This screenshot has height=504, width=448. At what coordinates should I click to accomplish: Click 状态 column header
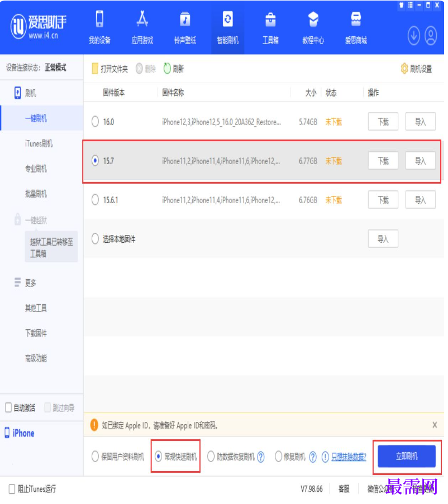tap(331, 93)
